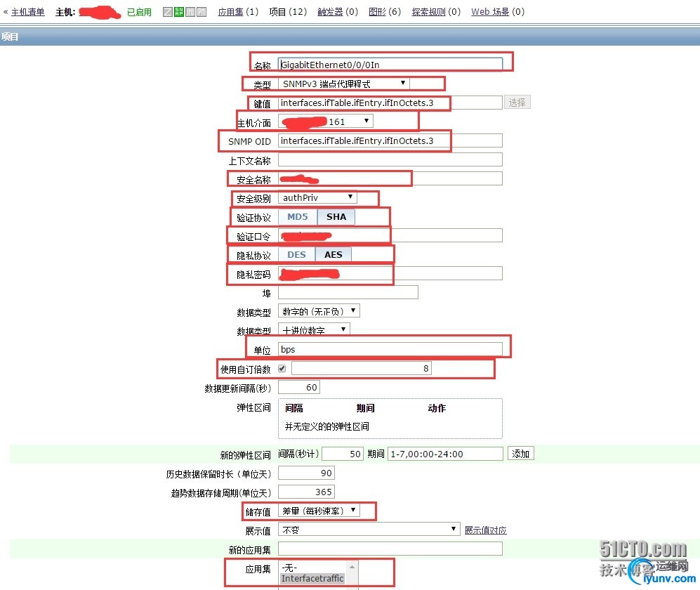This screenshot has width=700, height=590.
Task: Click the 已启用 status link
Action: (139, 12)
